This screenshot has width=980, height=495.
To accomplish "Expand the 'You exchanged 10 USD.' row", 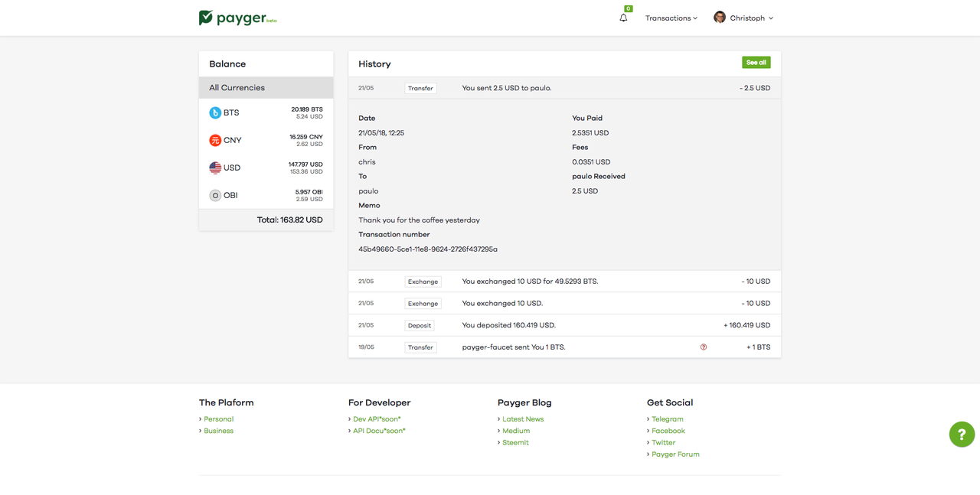I will pos(564,304).
